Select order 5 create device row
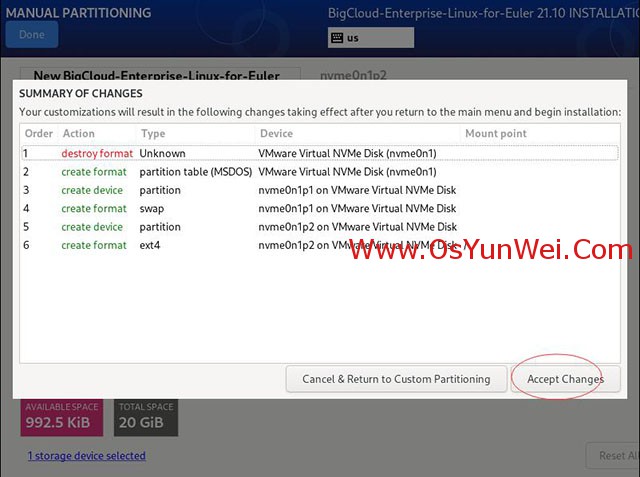The width and height of the screenshot is (640, 477). (x=320, y=227)
